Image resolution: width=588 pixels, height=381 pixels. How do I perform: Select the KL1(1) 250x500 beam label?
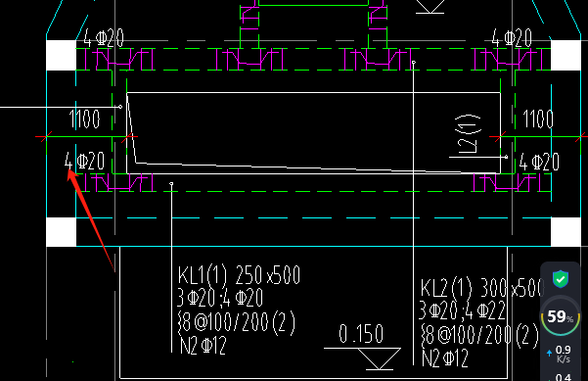coord(239,275)
